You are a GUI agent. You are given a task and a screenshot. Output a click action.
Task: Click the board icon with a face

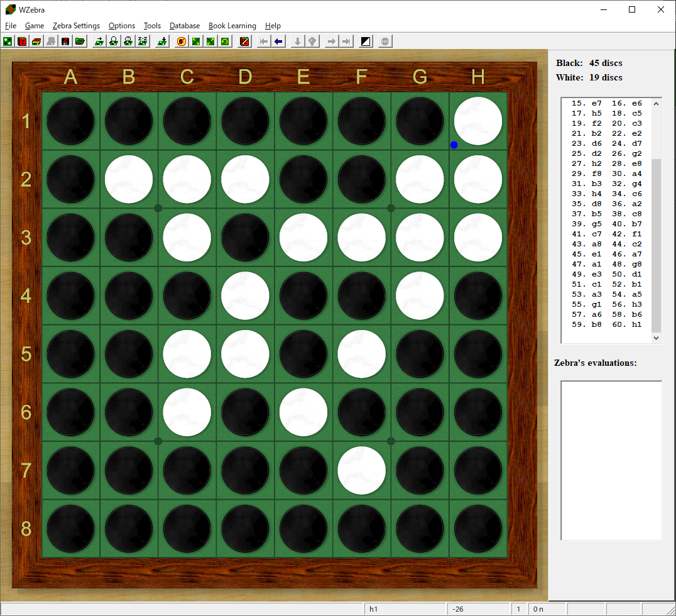click(128, 41)
